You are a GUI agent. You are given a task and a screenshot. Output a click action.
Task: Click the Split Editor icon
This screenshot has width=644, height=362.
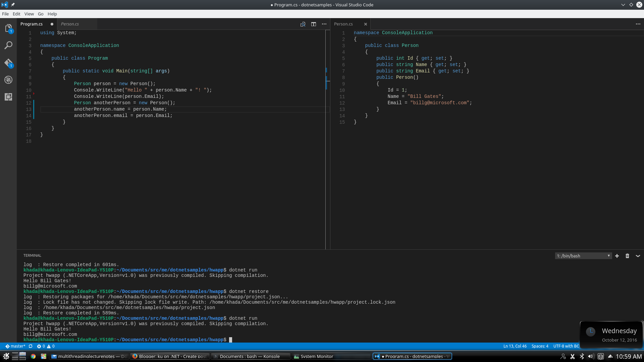[x=314, y=24]
